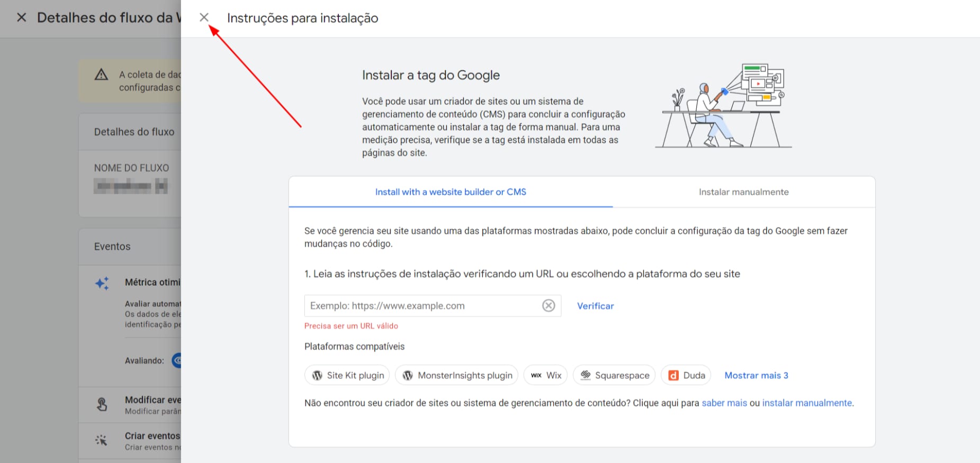Choose the Duda platform chip
The width and height of the screenshot is (980, 463).
(686, 375)
